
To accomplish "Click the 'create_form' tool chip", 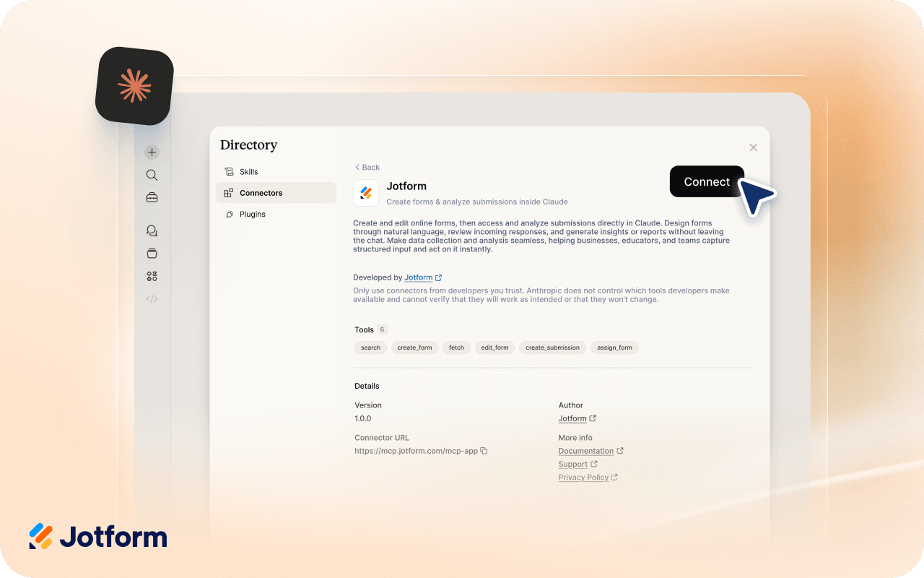I will point(415,348).
